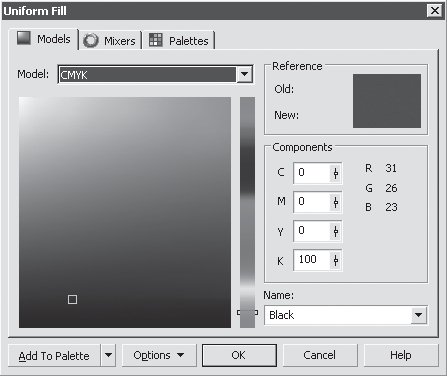
Task: Click the Palettes grid icon
Action: coord(155,40)
